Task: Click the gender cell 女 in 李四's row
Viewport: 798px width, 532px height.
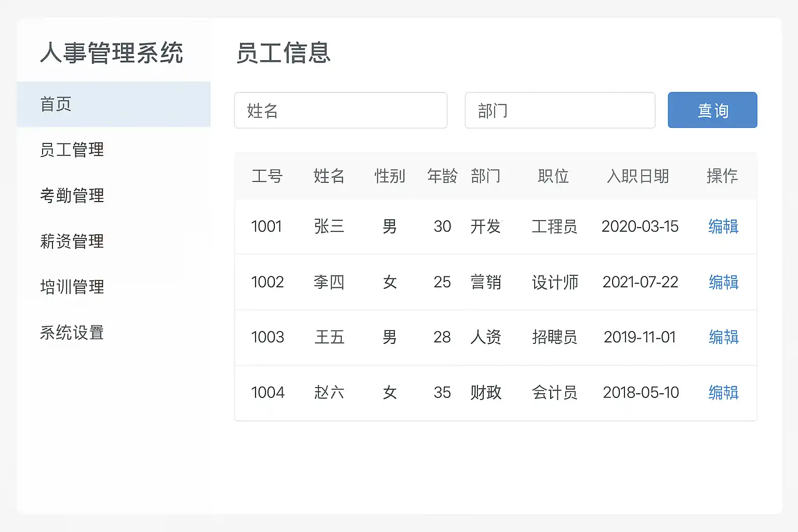Action: (x=390, y=282)
